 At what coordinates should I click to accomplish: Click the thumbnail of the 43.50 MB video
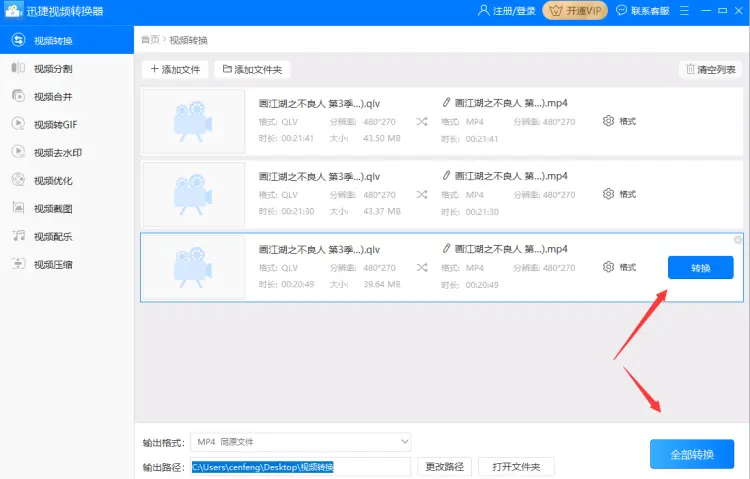point(194,121)
